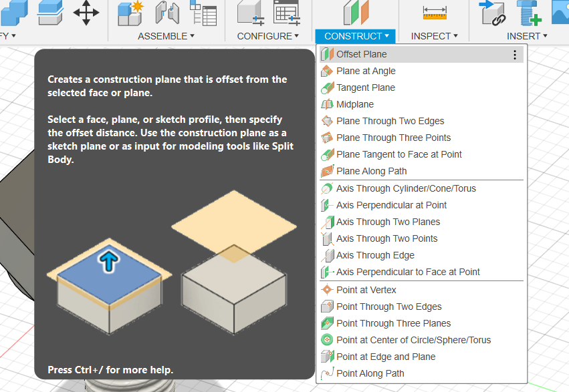The height and width of the screenshot is (392, 569).
Task: Select Axis Through Cylinder/Cone/Torus
Action: pos(421,188)
